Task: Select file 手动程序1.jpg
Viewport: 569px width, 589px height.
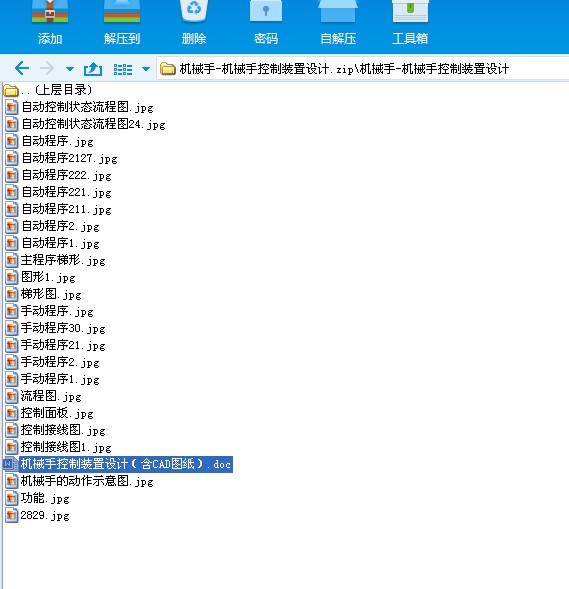Action: pyautogui.click(x=53, y=379)
